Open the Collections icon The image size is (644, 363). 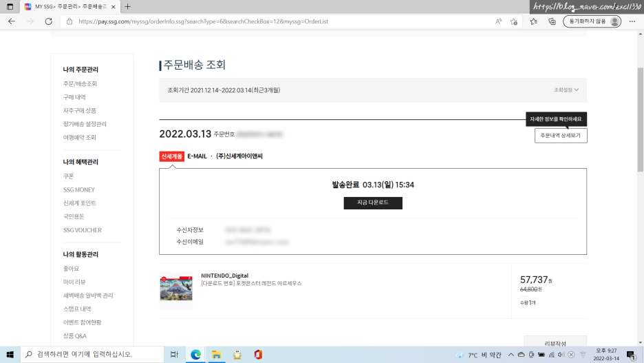[x=552, y=21]
